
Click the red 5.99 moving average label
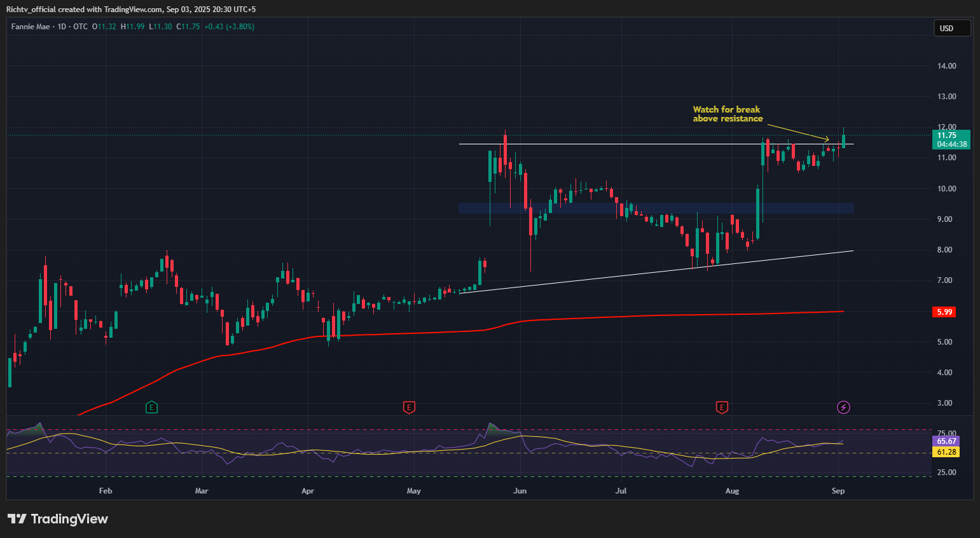pyautogui.click(x=945, y=312)
